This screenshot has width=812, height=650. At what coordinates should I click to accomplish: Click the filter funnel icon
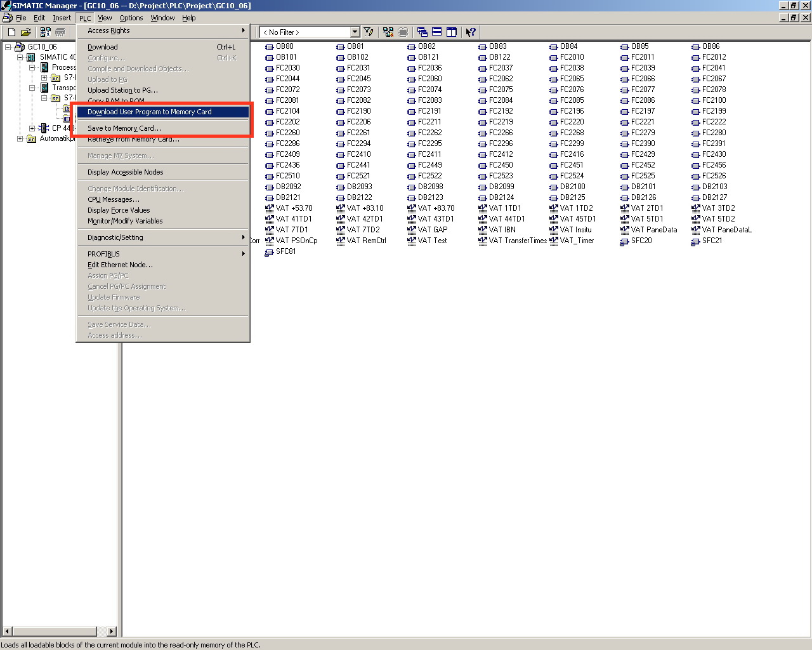pos(369,32)
